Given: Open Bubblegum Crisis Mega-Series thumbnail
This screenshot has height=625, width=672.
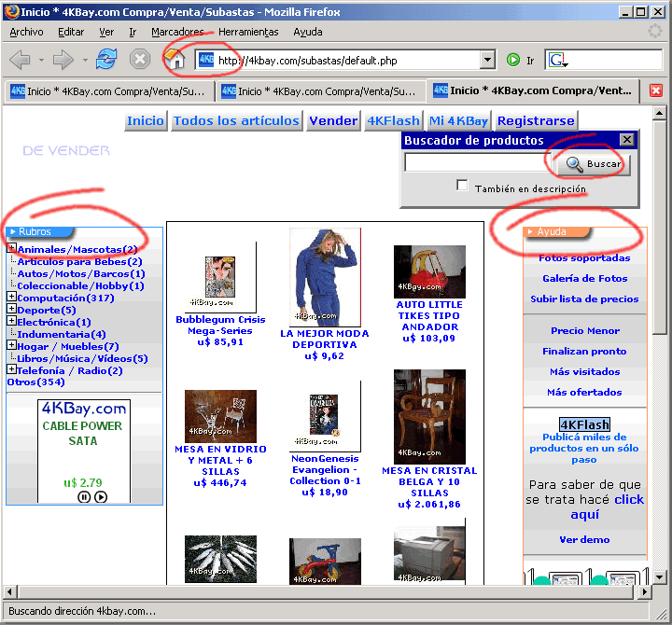Looking at the screenshot, I should [x=220, y=277].
